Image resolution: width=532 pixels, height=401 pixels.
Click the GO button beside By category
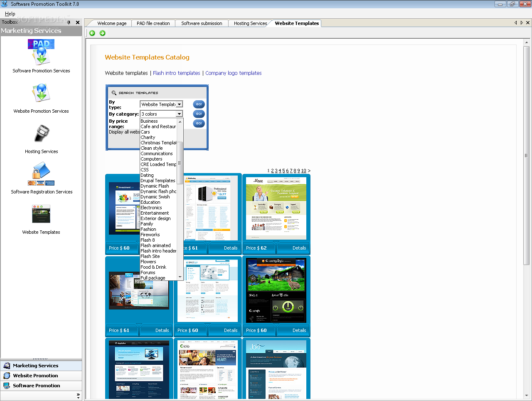[199, 114]
